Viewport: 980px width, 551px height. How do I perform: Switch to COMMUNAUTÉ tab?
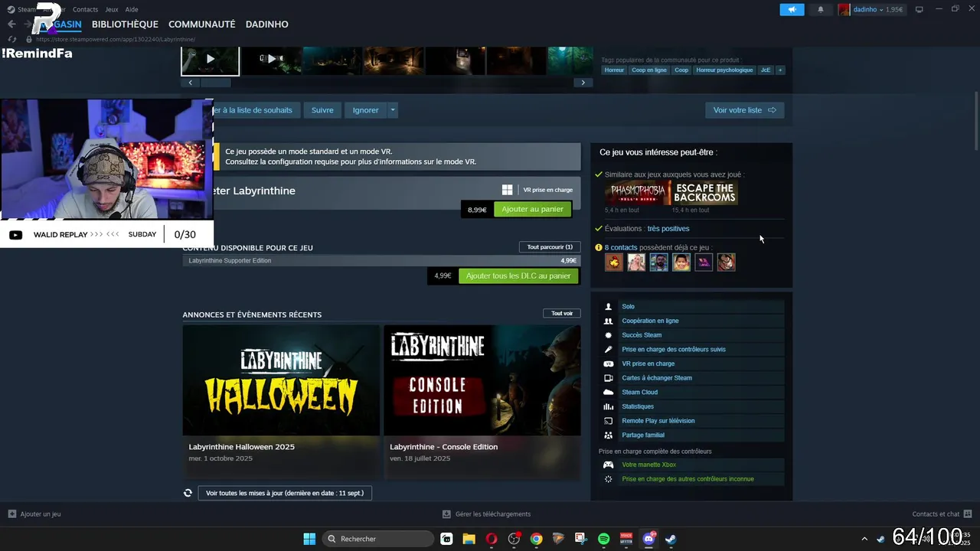click(201, 24)
